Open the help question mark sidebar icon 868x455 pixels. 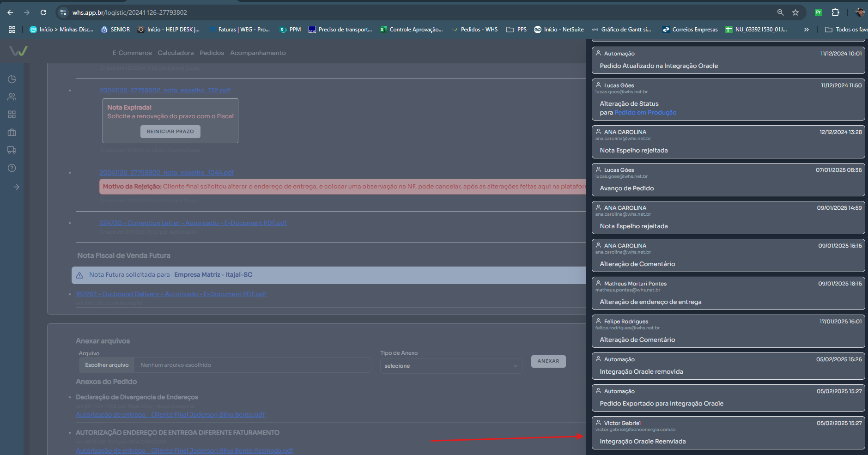point(12,168)
